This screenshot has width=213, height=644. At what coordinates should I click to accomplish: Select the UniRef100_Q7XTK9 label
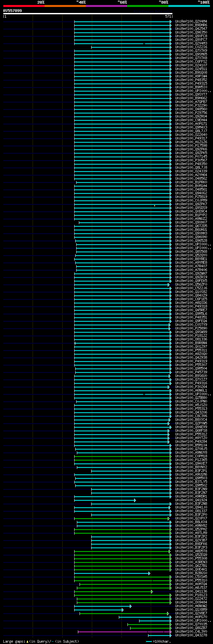(x=191, y=50)
